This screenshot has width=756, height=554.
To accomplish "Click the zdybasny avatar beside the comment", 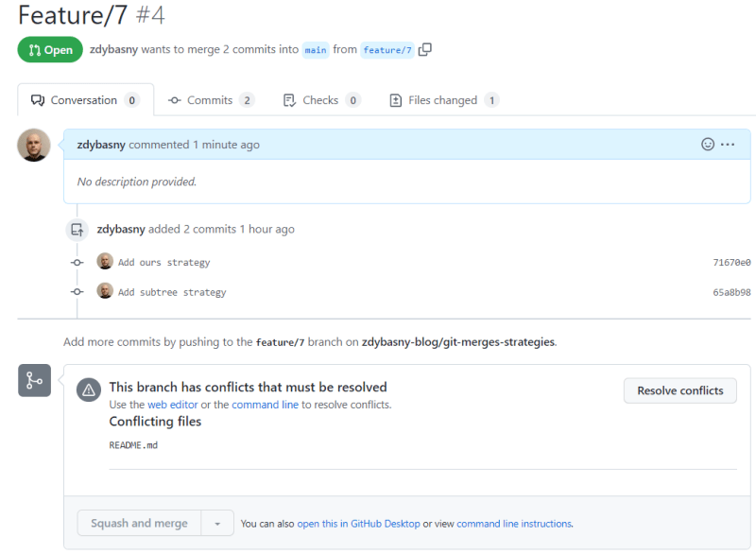I will click(x=34, y=146).
